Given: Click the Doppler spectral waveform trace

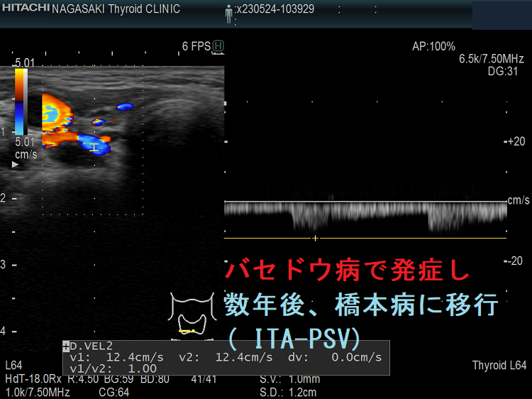Looking at the screenshot, I should 365,213.
